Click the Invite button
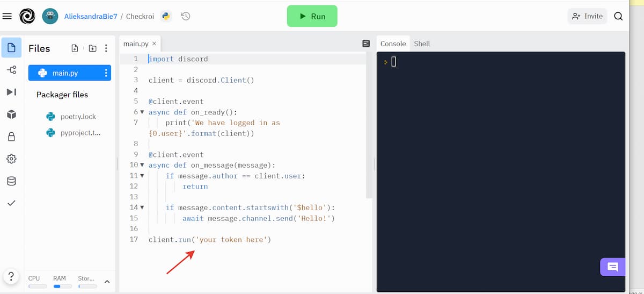The height and width of the screenshot is (294, 644). (x=587, y=16)
